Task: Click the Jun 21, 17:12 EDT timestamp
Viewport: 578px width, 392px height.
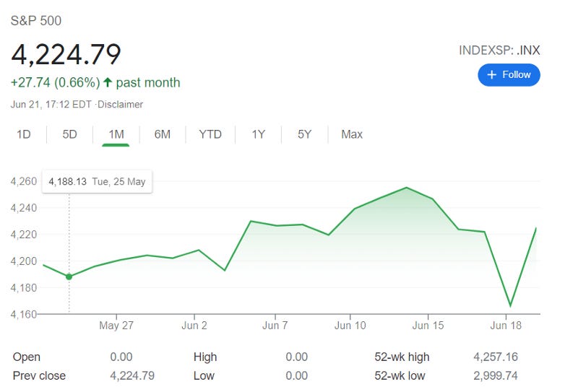Action: [x=51, y=104]
